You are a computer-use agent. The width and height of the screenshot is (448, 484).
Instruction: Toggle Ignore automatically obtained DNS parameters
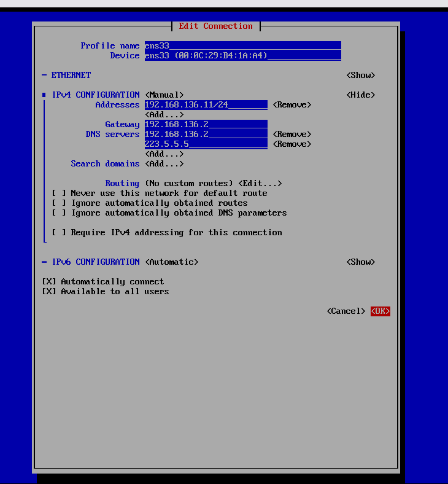click(59, 213)
